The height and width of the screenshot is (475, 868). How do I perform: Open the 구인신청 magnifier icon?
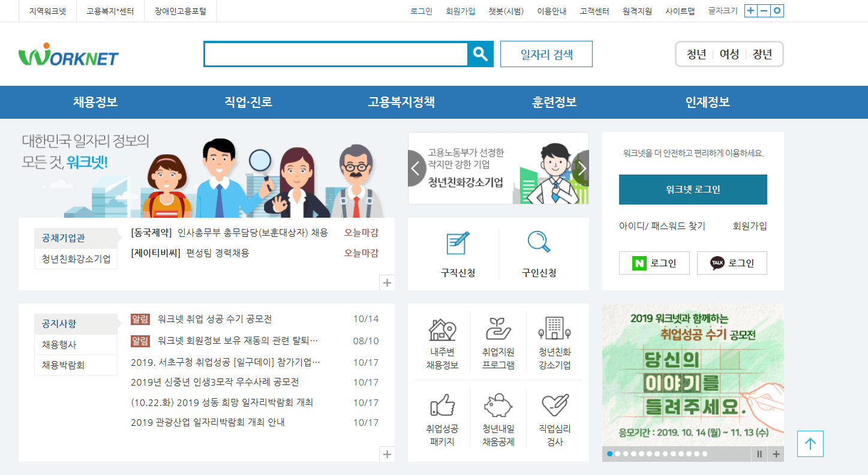pos(539,242)
